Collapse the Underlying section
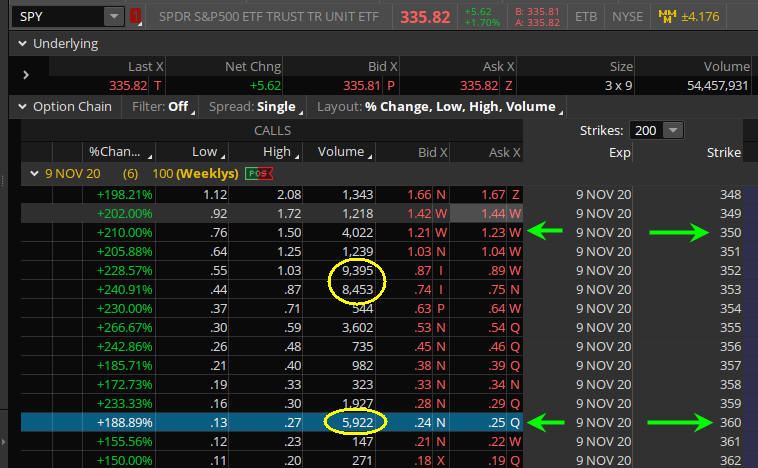The image size is (758, 468). click(21, 44)
